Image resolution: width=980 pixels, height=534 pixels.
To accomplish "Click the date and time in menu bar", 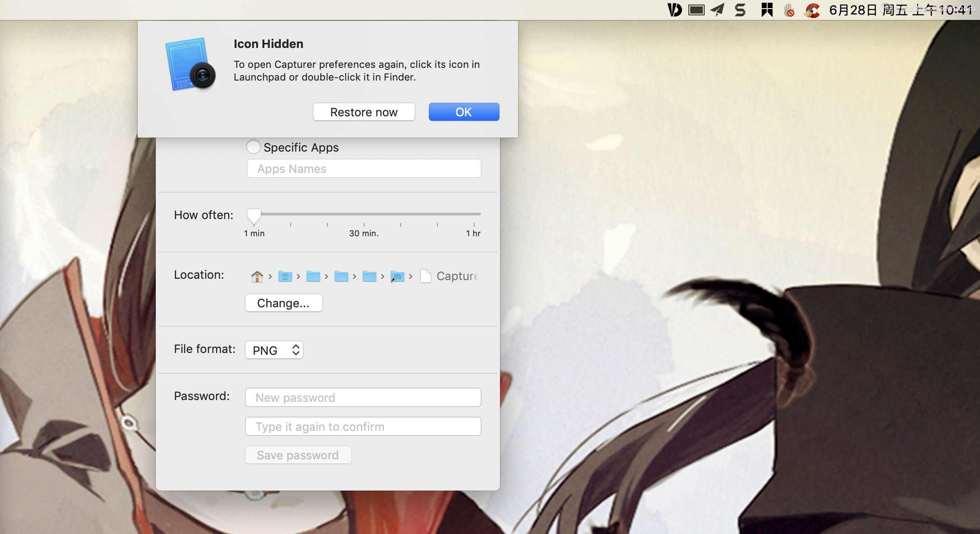I will pyautogui.click(x=901, y=10).
